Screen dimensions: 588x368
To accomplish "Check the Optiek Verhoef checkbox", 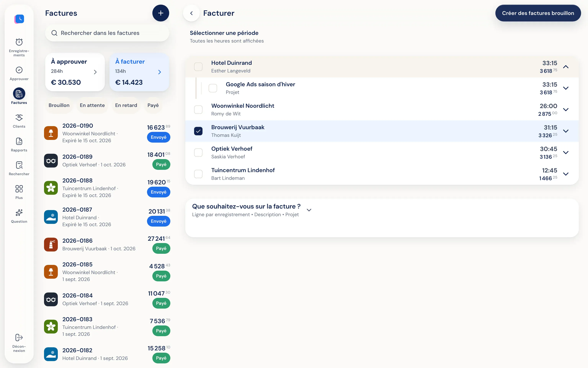I will tap(198, 153).
